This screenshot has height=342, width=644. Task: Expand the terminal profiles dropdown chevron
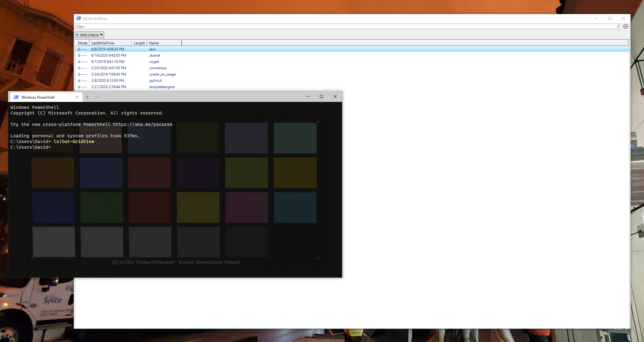(x=98, y=97)
